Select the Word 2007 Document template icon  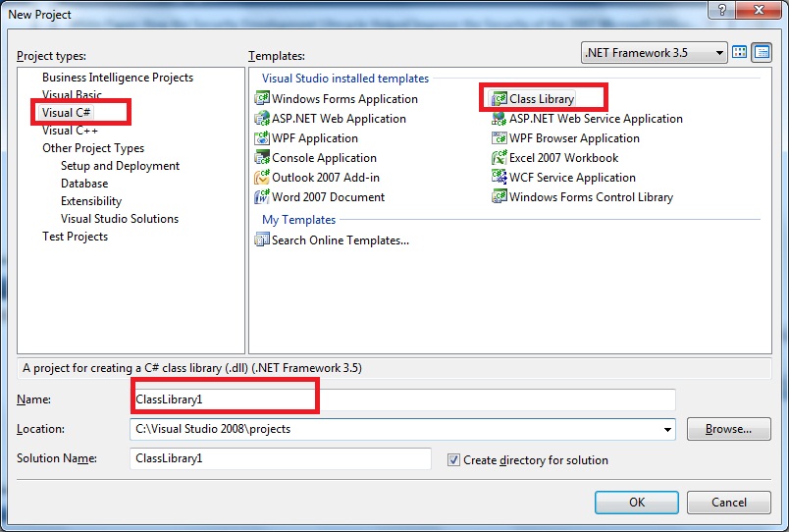pyautogui.click(x=262, y=196)
